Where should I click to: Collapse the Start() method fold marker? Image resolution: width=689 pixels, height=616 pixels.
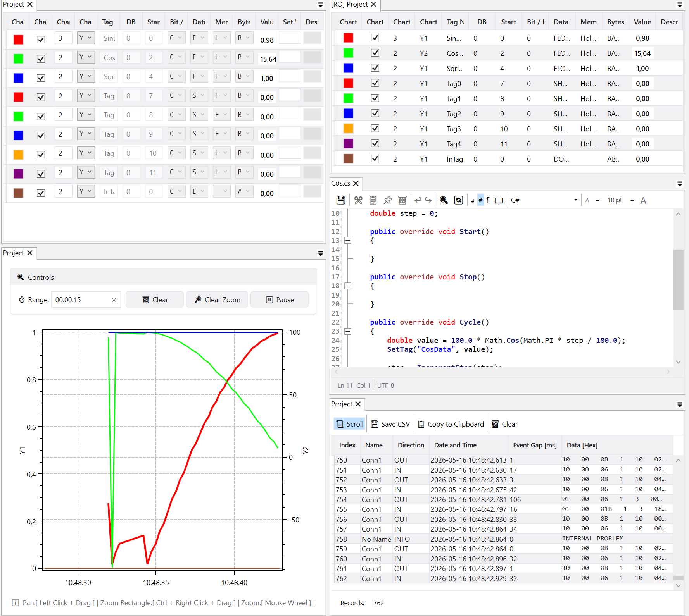(x=348, y=240)
